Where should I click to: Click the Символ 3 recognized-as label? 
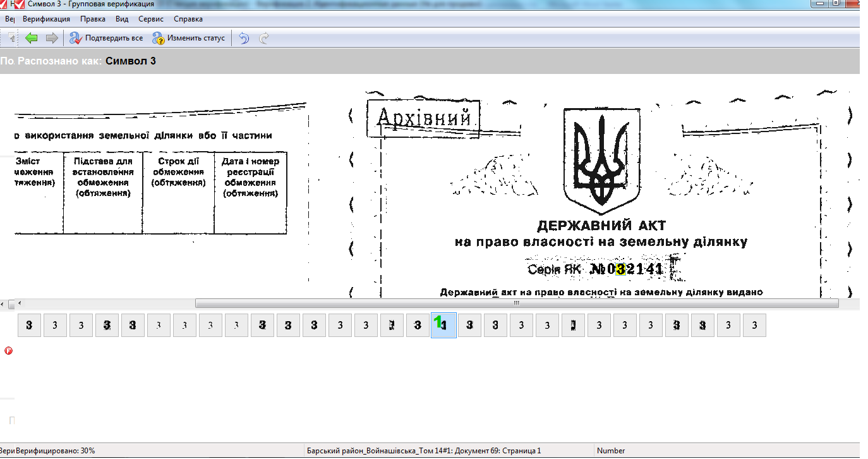[x=131, y=61]
